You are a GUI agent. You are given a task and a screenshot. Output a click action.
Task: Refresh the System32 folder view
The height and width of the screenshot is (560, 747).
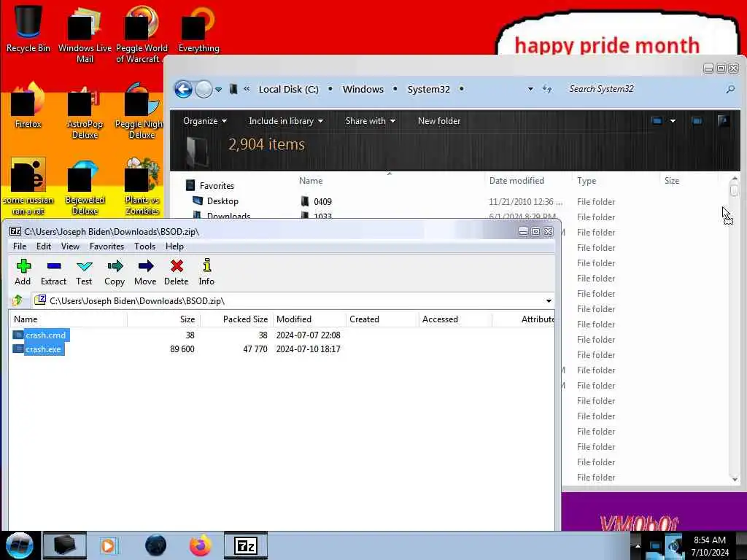pyautogui.click(x=547, y=89)
